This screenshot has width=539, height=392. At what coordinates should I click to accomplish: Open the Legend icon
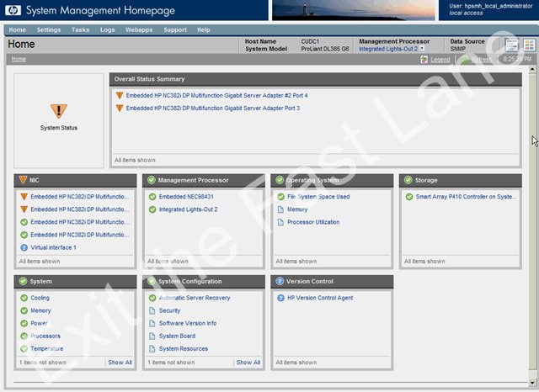(x=424, y=60)
